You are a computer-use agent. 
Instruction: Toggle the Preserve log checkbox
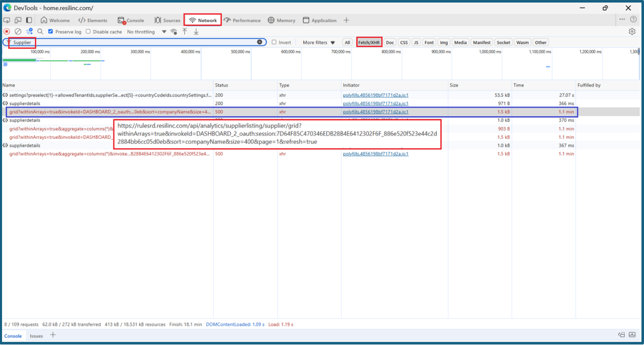pyautogui.click(x=50, y=32)
